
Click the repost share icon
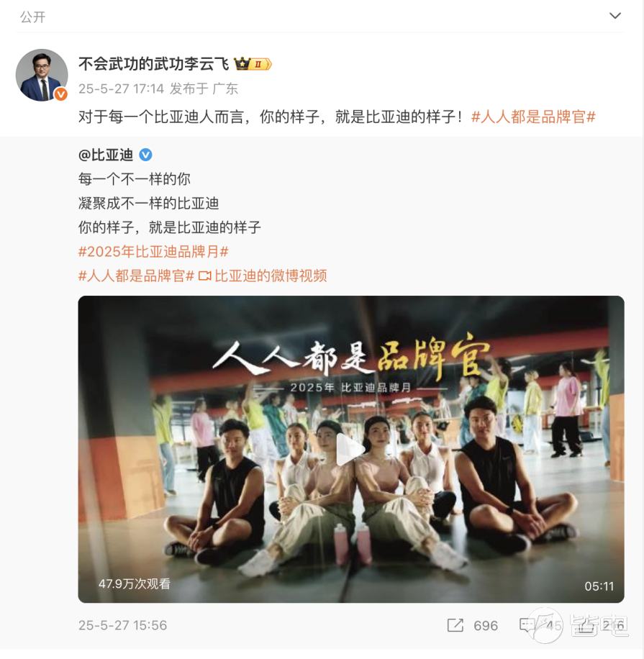coord(455,625)
